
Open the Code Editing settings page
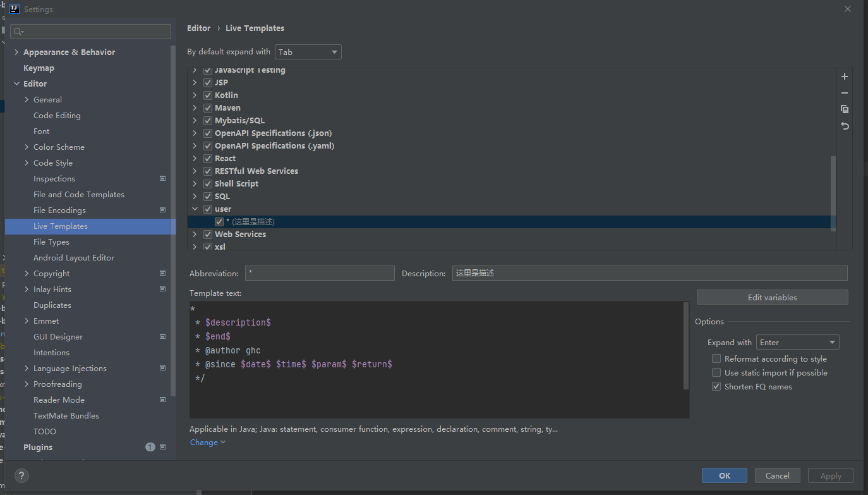point(57,115)
